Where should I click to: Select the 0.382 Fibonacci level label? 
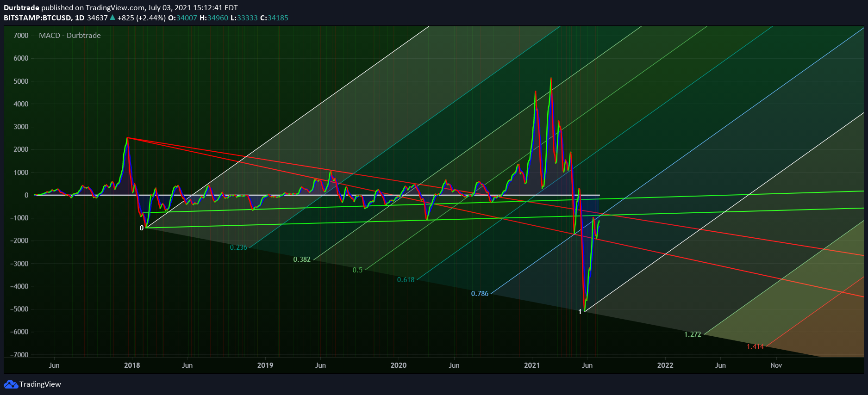click(x=302, y=259)
